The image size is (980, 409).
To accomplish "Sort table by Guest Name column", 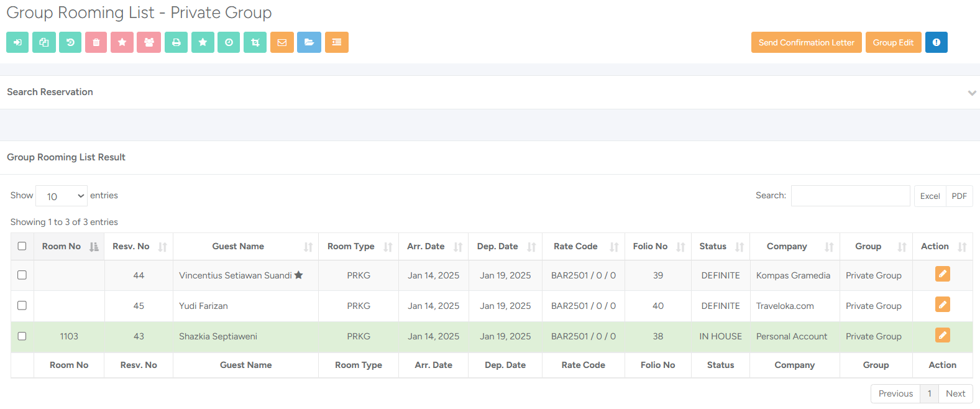I will pos(245,246).
